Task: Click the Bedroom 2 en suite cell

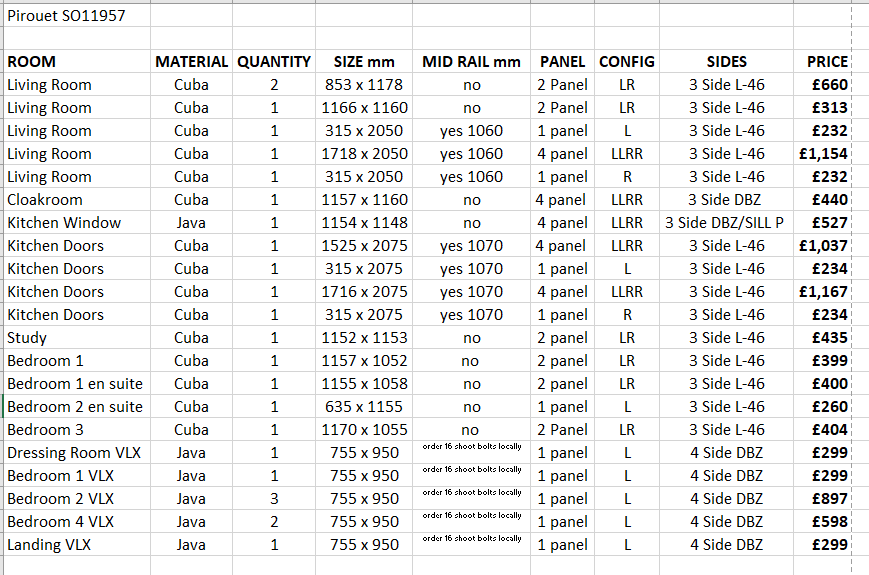Action: point(75,407)
